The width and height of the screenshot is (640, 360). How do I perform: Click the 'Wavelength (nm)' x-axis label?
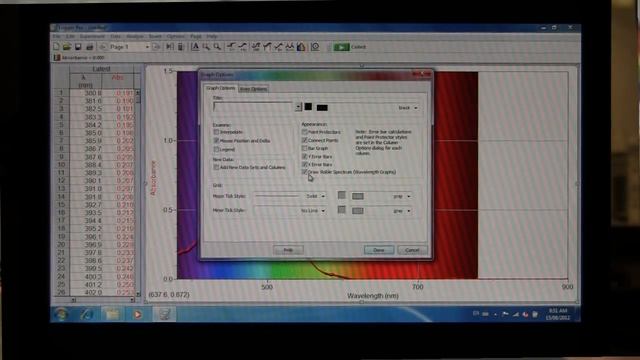[x=373, y=296]
